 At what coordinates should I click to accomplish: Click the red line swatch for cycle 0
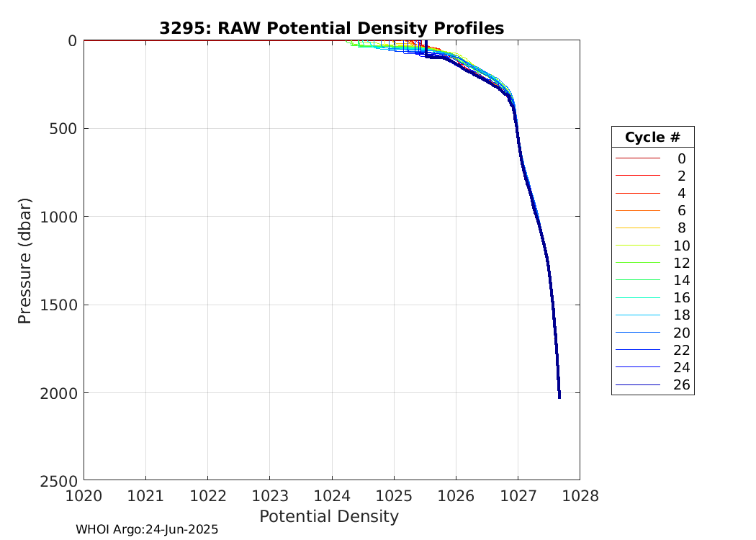pyautogui.click(x=638, y=158)
